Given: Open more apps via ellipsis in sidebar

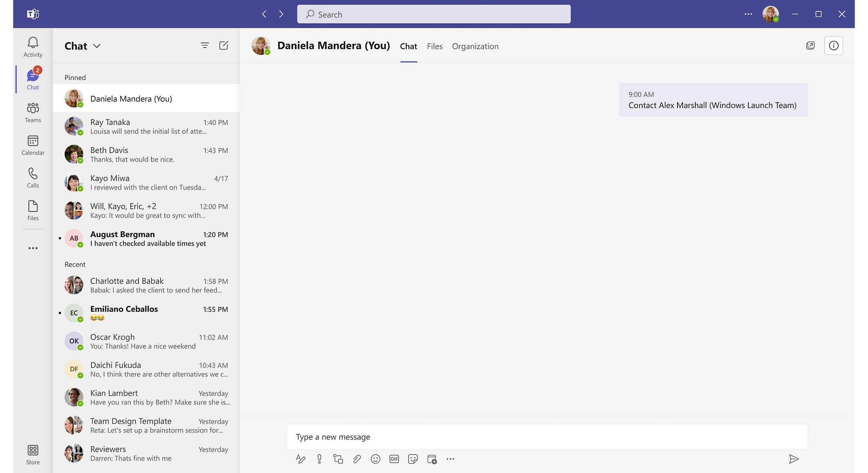Looking at the screenshot, I should 33,248.
